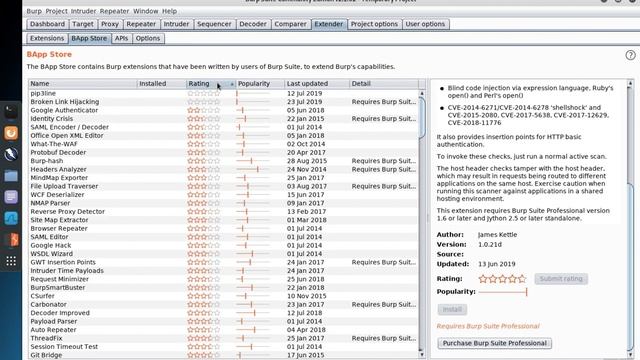This screenshot has height=360, width=640.
Task: Switch to the Sequencer tab
Action: [214, 24]
